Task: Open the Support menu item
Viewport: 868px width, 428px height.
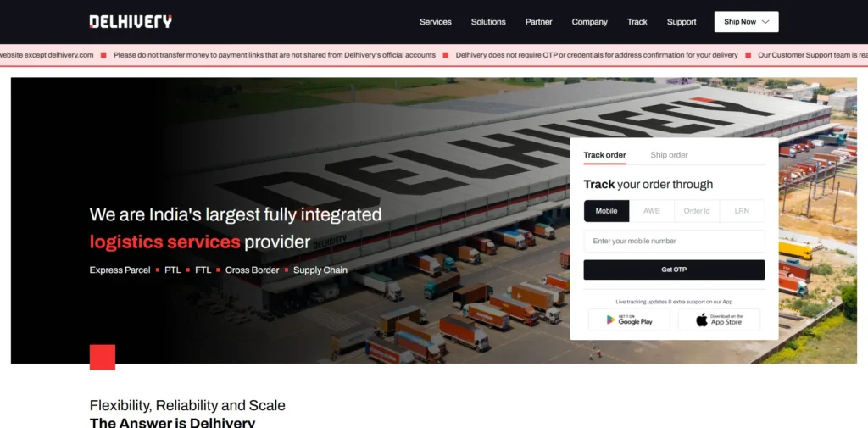Action: [x=682, y=22]
